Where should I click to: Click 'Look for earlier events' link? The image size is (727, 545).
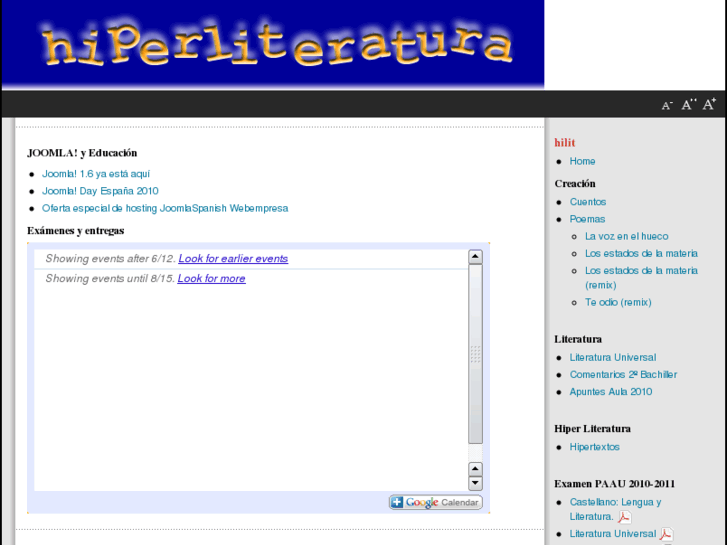[x=233, y=259]
